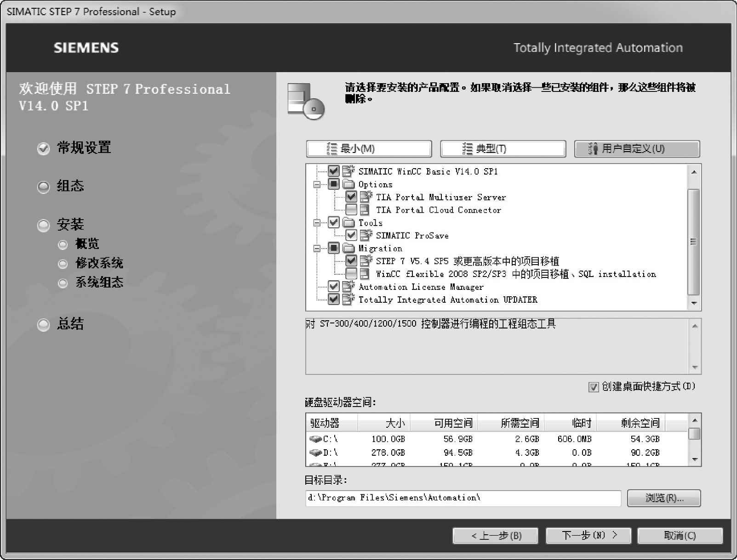This screenshot has width=737, height=560.
Task: Proceed with 下一步(N) button
Action: [588, 536]
